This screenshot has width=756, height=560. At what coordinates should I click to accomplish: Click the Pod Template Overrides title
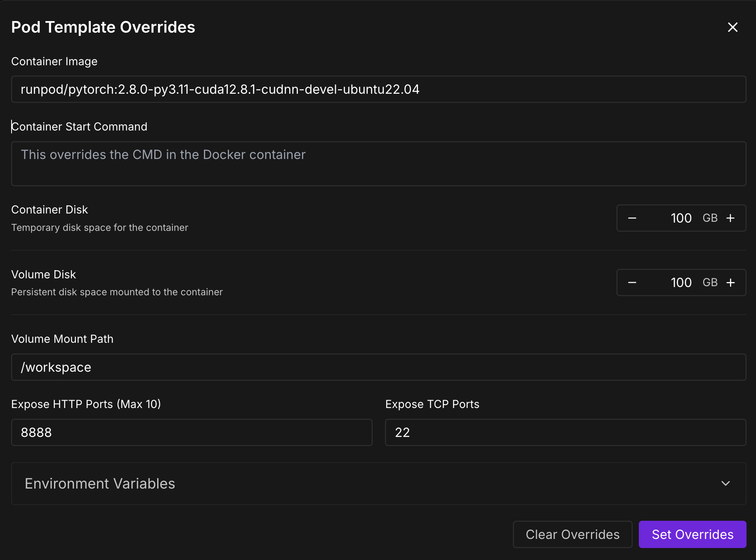click(x=103, y=27)
